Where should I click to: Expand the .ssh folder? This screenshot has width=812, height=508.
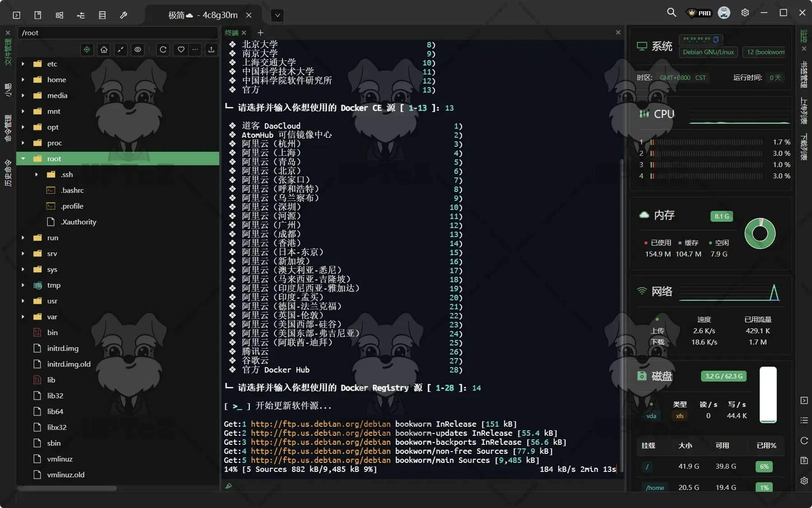(37, 175)
